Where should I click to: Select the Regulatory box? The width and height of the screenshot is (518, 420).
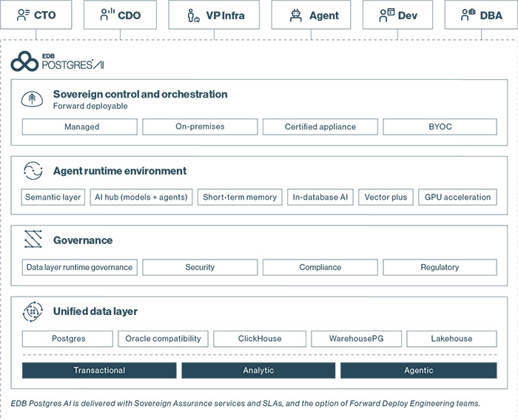(440, 268)
